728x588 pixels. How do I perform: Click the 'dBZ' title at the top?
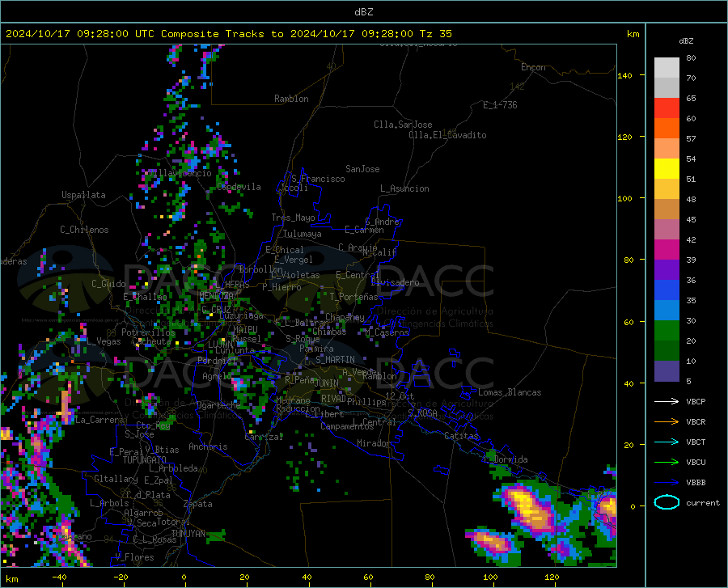click(x=363, y=12)
